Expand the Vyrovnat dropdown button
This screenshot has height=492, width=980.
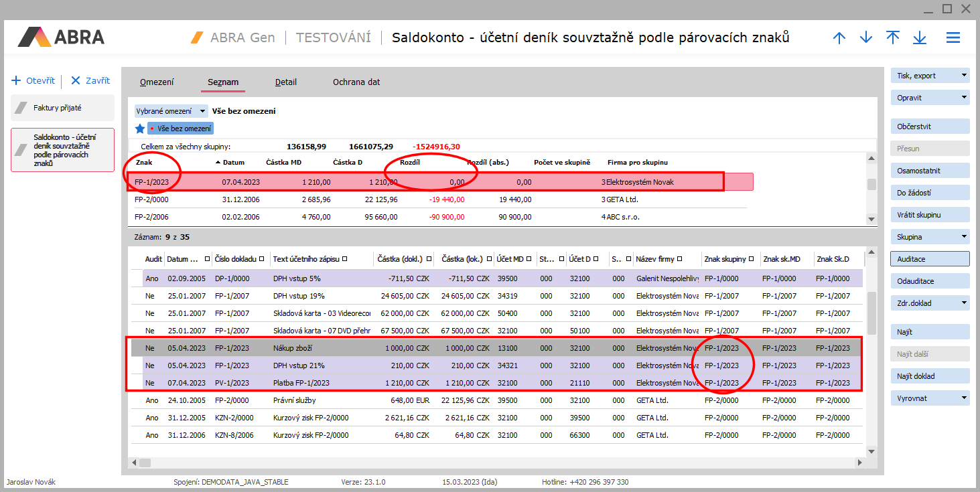(964, 398)
